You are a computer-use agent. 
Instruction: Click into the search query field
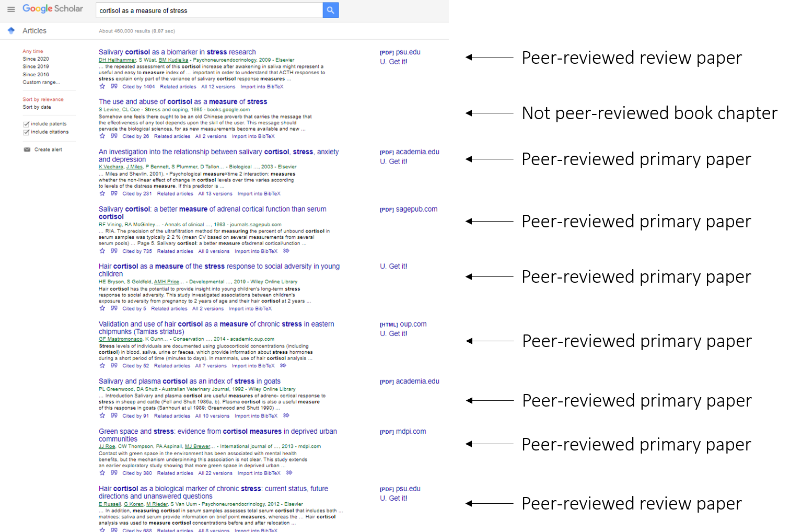(x=210, y=10)
